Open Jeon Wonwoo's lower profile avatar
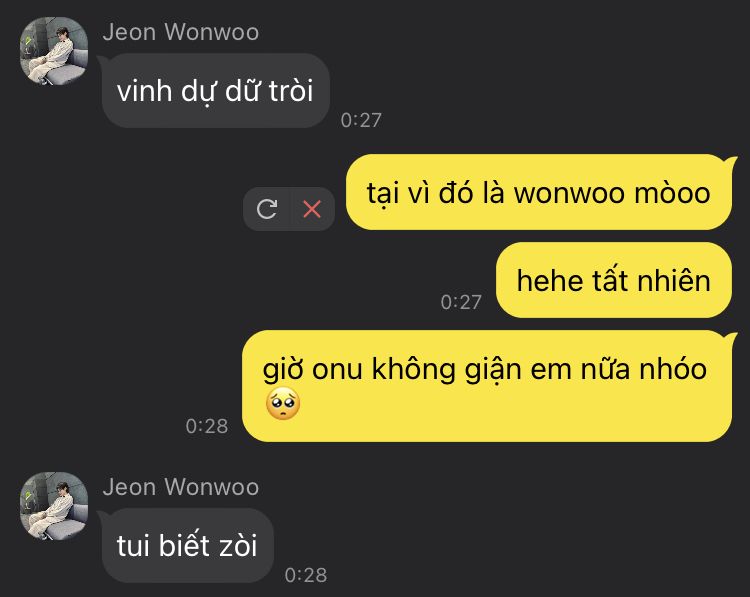 (x=54, y=506)
